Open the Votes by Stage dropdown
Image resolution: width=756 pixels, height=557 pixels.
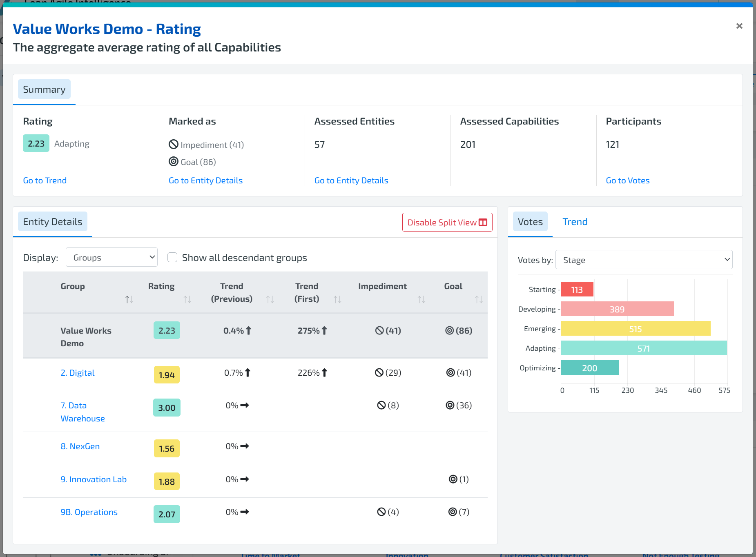[x=644, y=260]
